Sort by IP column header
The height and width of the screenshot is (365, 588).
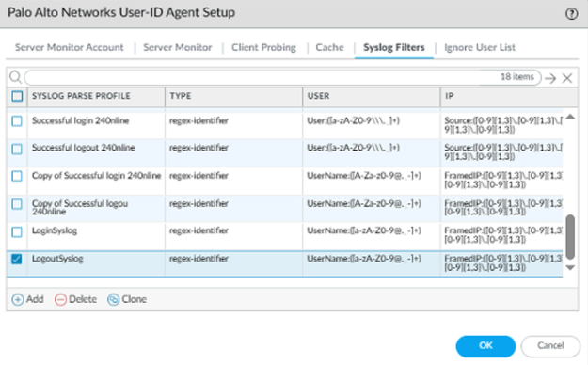click(x=450, y=96)
